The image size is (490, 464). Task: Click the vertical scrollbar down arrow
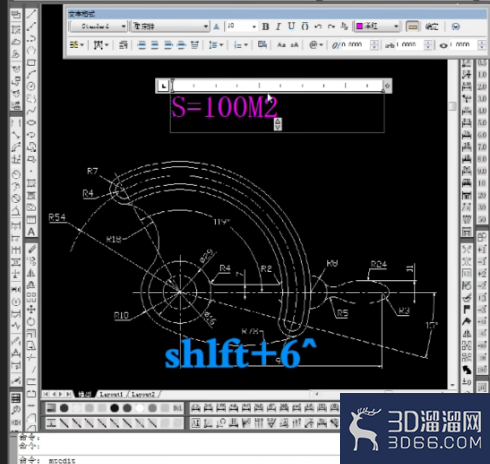click(x=452, y=385)
